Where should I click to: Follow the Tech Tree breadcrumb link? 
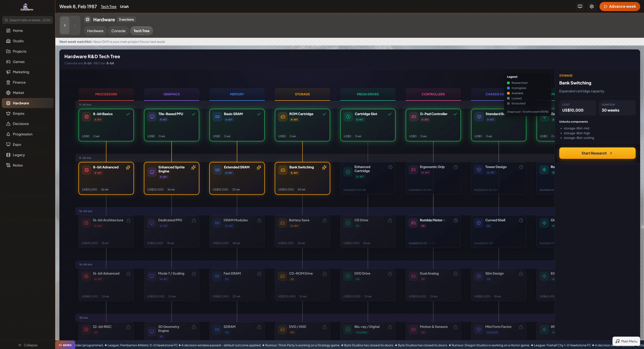109,7
